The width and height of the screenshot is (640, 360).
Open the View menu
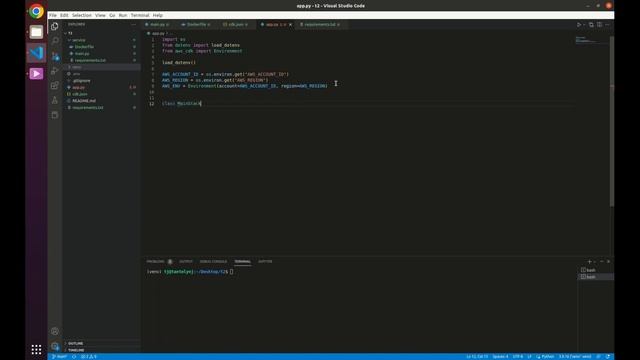pos(100,15)
